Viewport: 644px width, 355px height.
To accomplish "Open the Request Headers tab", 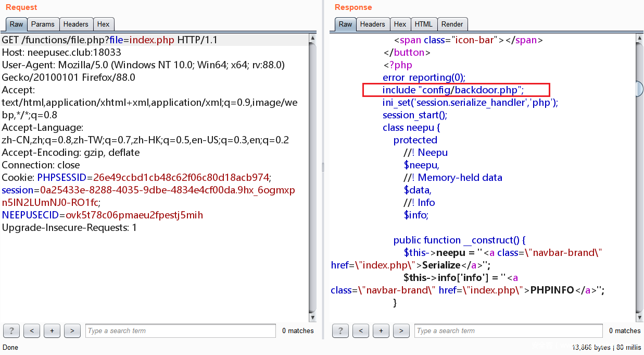I will click(x=76, y=24).
